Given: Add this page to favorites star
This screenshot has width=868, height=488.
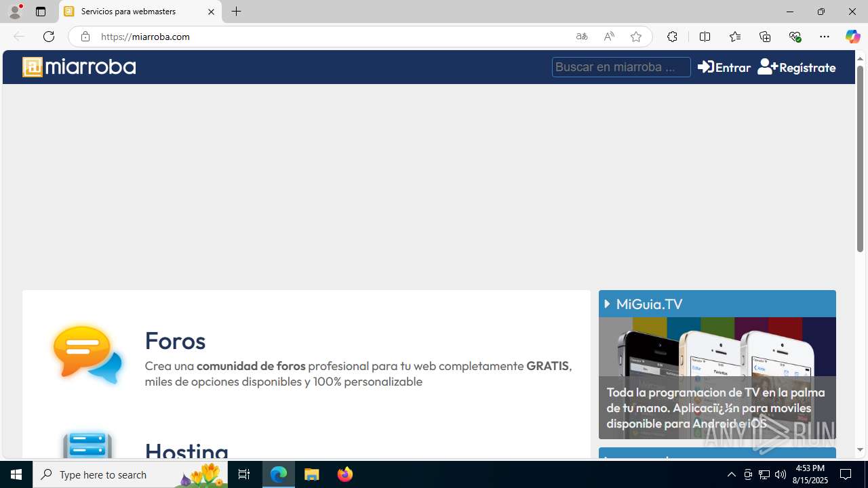Looking at the screenshot, I should (636, 37).
